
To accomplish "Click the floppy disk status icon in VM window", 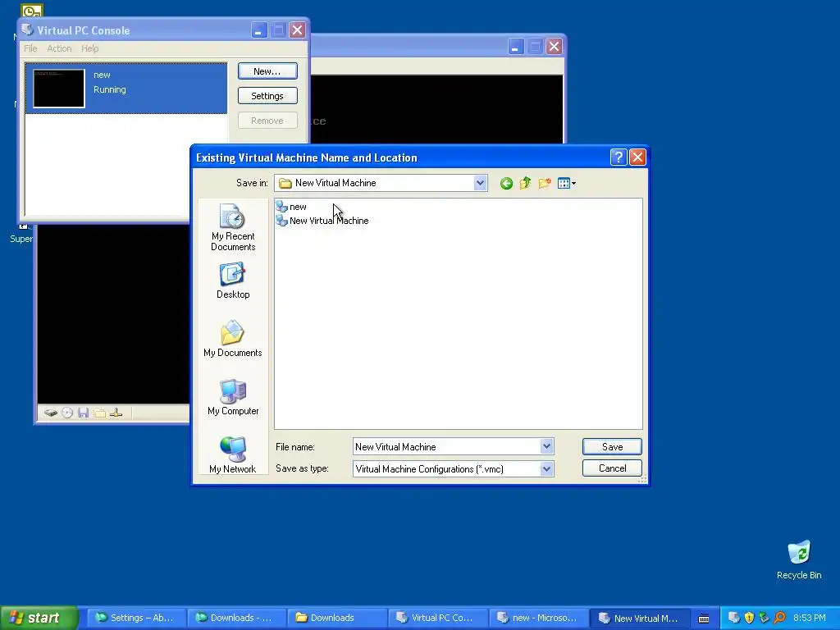I will (x=83, y=413).
